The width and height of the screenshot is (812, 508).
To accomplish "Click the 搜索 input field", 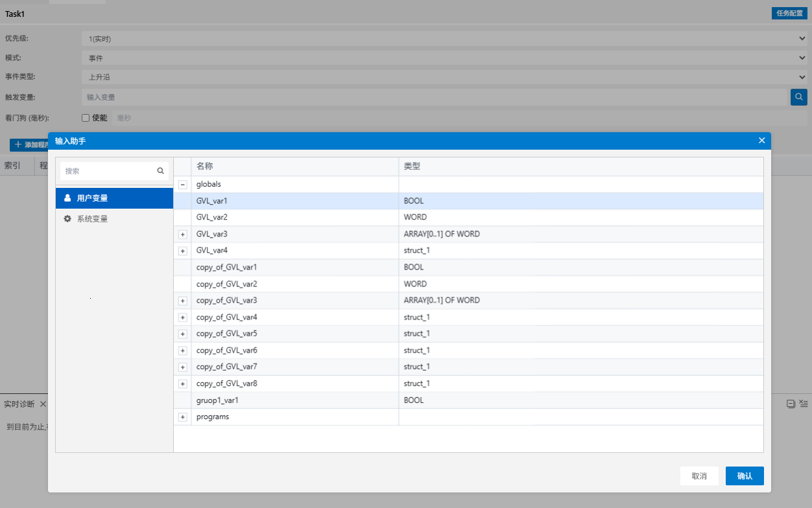I will pyautogui.click(x=108, y=171).
